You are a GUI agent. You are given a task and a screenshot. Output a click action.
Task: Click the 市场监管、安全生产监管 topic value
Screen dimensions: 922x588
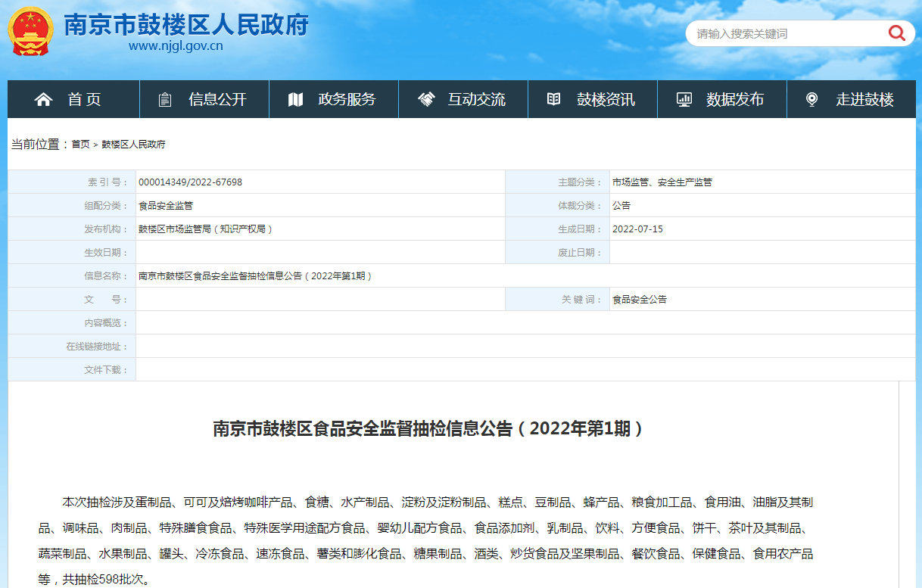pyautogui.click(x=662, y=182)
